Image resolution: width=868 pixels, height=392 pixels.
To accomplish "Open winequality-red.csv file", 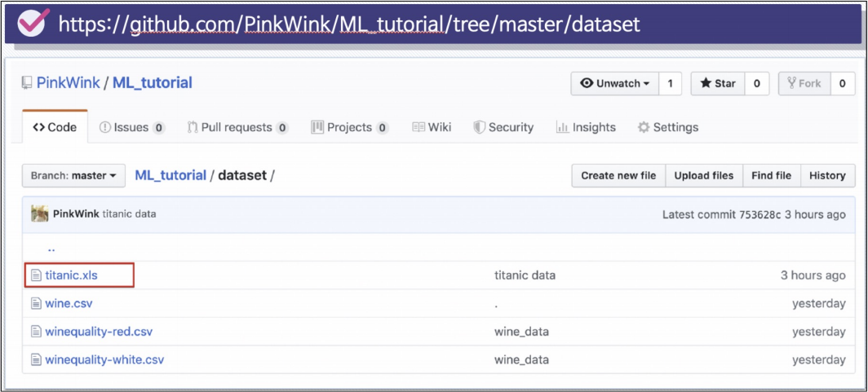I will pos(99,333).
